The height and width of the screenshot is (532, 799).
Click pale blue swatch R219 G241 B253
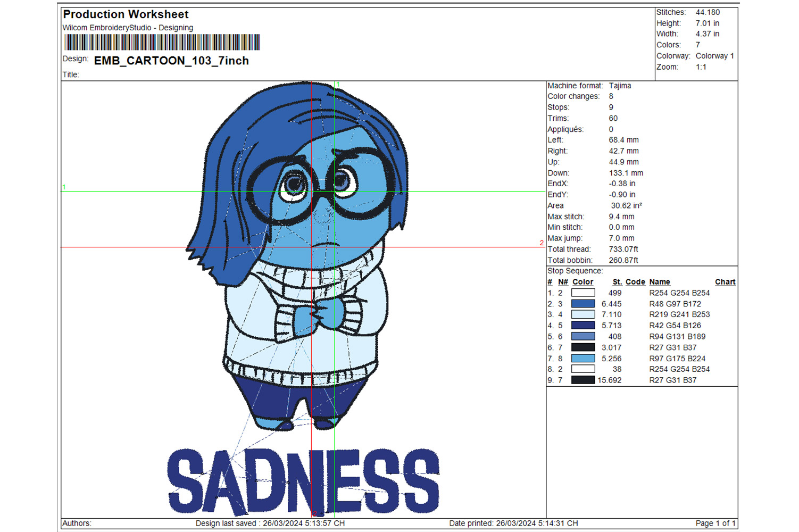coord(583,314)
